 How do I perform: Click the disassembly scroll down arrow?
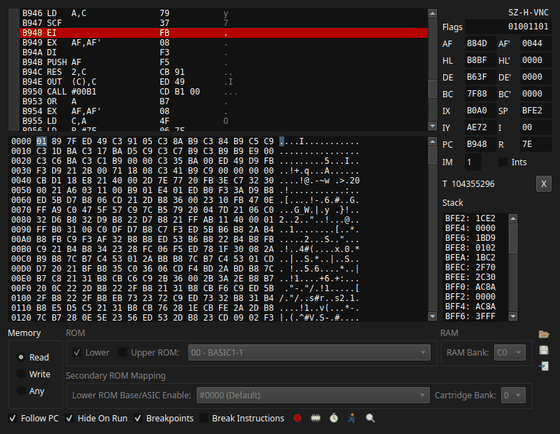432,126
